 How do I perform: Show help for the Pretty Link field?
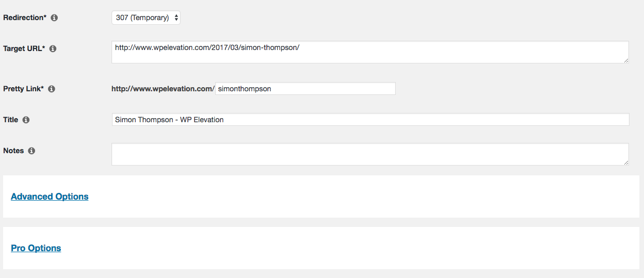tap(52, 89)
